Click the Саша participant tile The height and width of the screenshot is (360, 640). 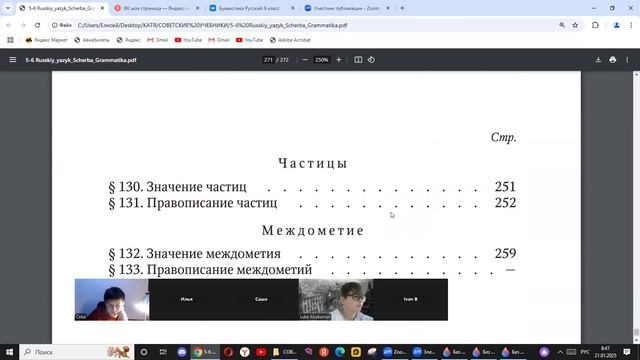(261, 300)
